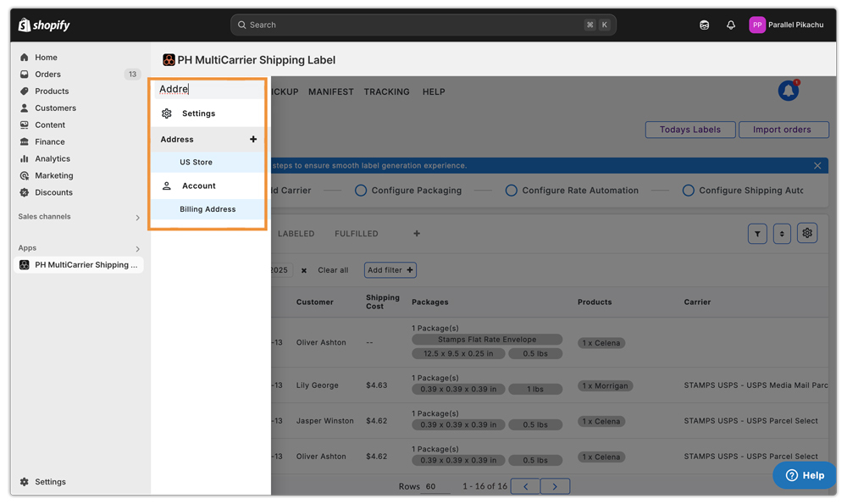Screen dimensions: 847x504
Task: Click the Content icon in sidebar
Action: coord(25,125)
